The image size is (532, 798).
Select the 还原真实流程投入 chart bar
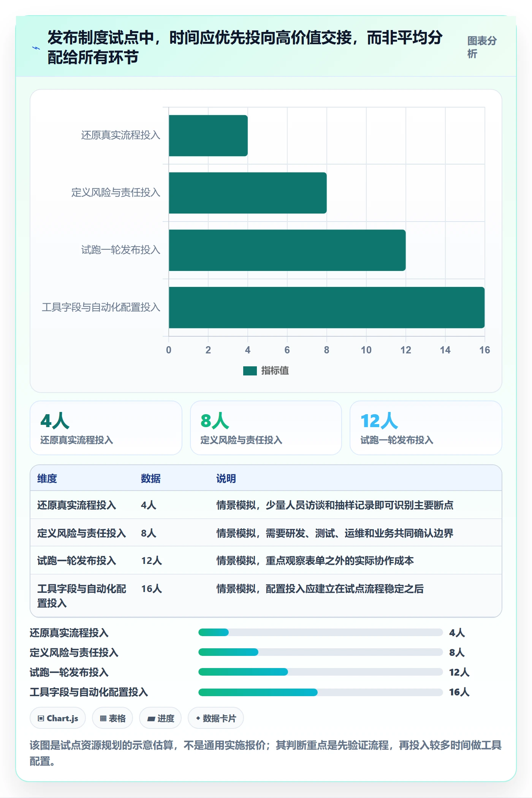(208, 136)
